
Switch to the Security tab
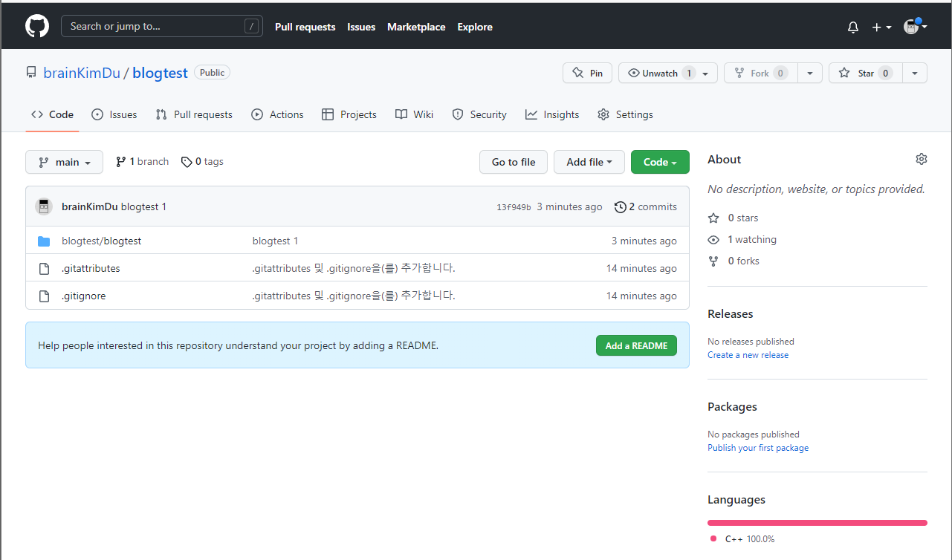[x=479, y=114]
